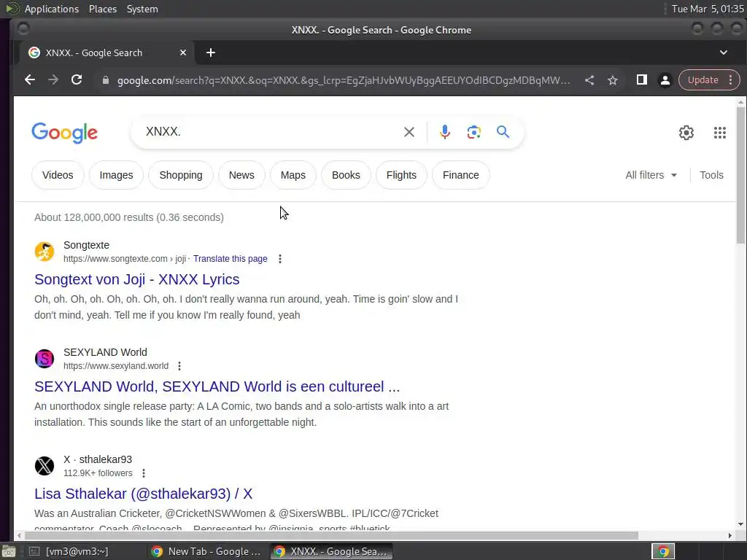Expand the All filters dropdown
Screen dimensions: 747x560
click(x=651, y=175)
